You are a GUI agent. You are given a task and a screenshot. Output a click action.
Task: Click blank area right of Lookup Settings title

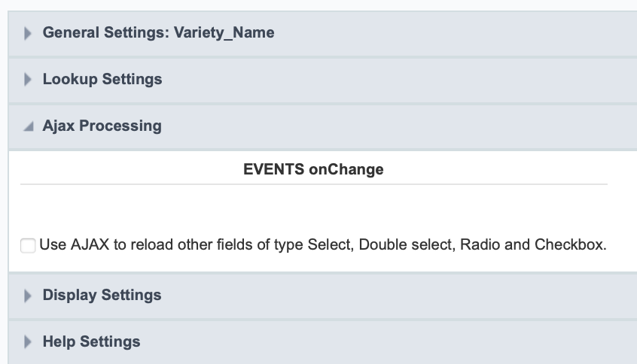(376, 79)
